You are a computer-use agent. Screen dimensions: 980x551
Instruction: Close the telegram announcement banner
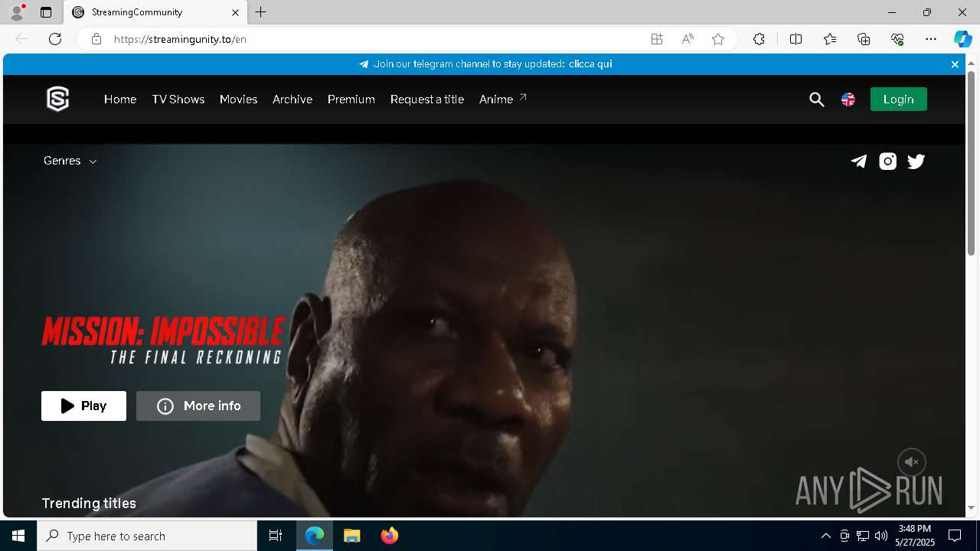955,64
